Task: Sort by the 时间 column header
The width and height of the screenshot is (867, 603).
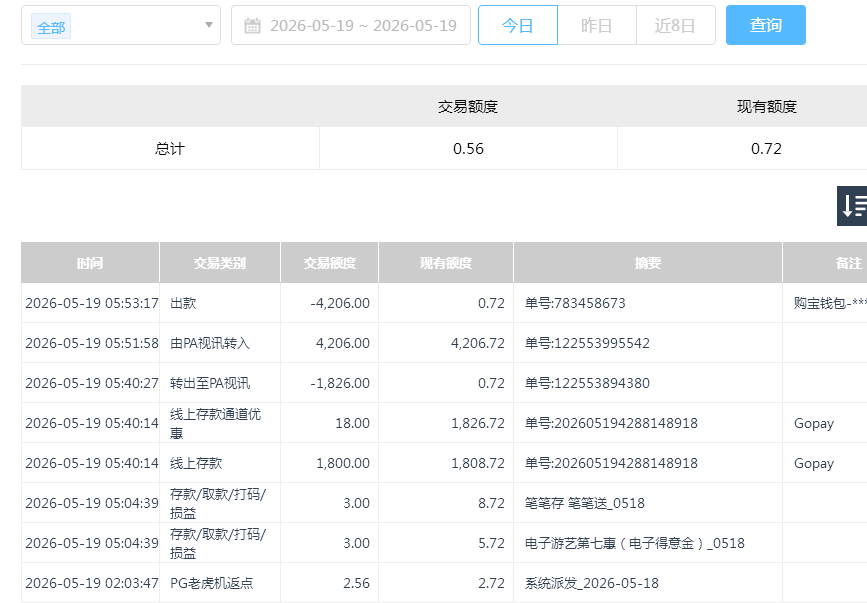Action: (90, 263)
